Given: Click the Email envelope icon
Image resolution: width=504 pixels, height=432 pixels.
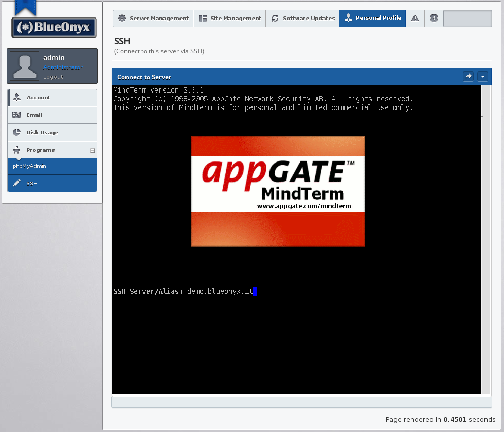Looking at the screenshot, I should pos(16,115).
